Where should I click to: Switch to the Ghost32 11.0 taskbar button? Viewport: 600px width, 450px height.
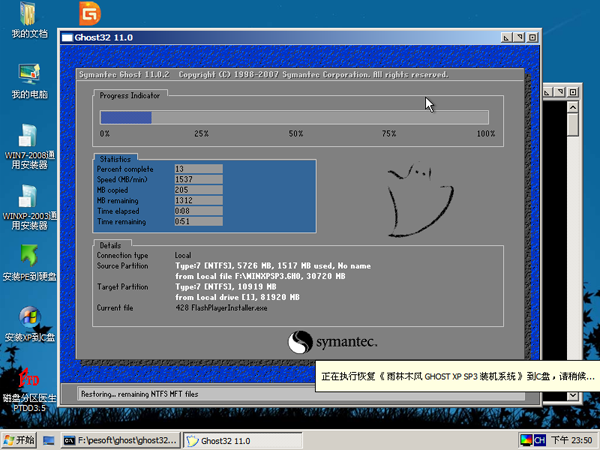(x=243, y=441)
